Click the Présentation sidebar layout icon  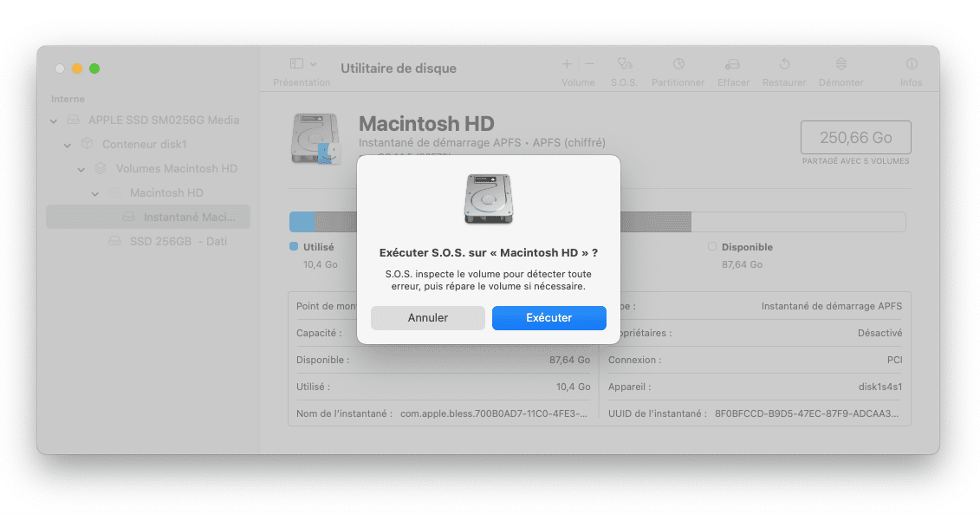(297, 64)
